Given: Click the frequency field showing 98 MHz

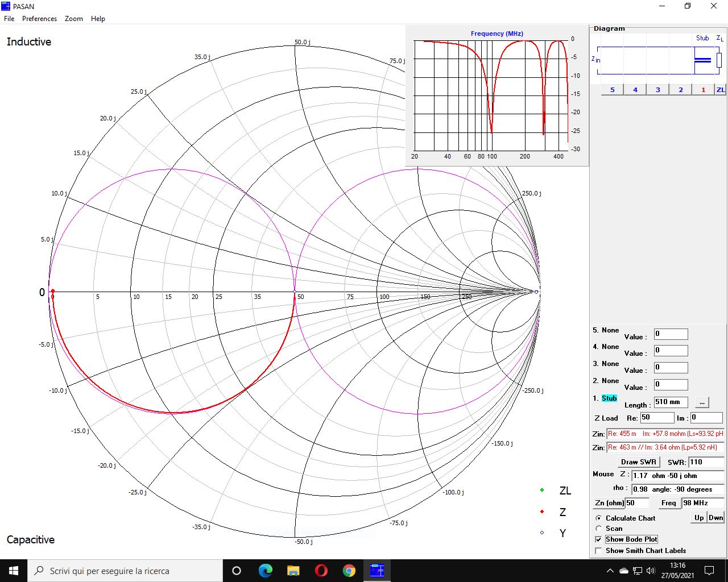Looking at the screenshot, I should point(702,503).
